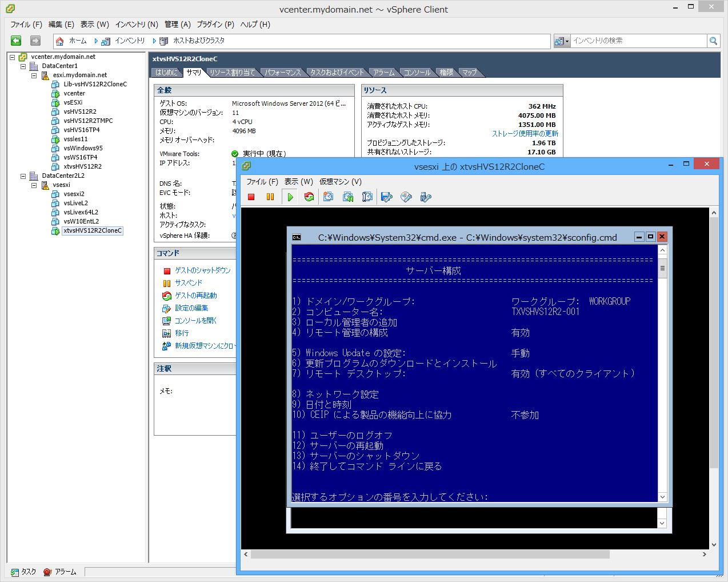Collapse the DataCenter2L2 tree node
Viewport: 728px width, 582px height.
pos(23,176)
